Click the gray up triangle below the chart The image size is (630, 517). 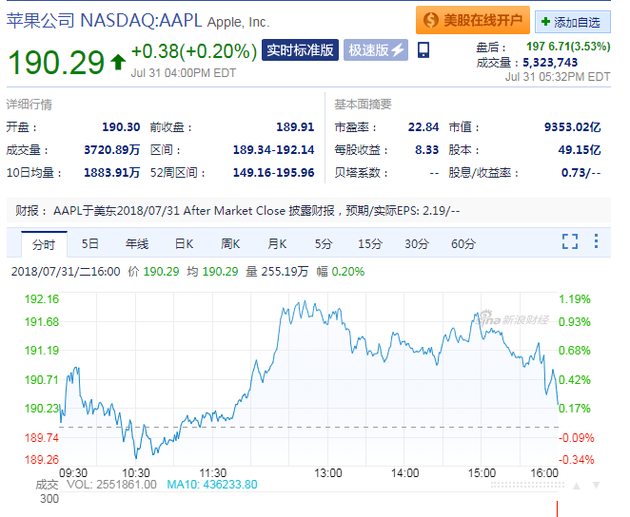tap(577, 486)
